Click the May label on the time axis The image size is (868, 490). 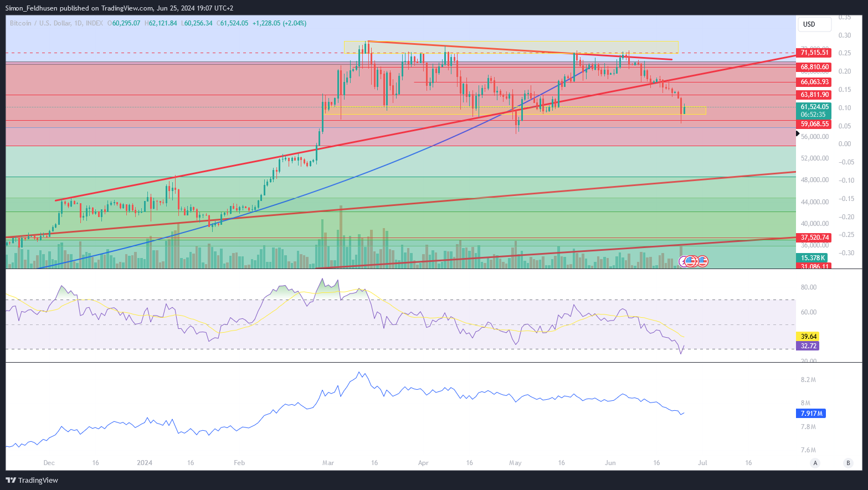click(x=515, y=463)
